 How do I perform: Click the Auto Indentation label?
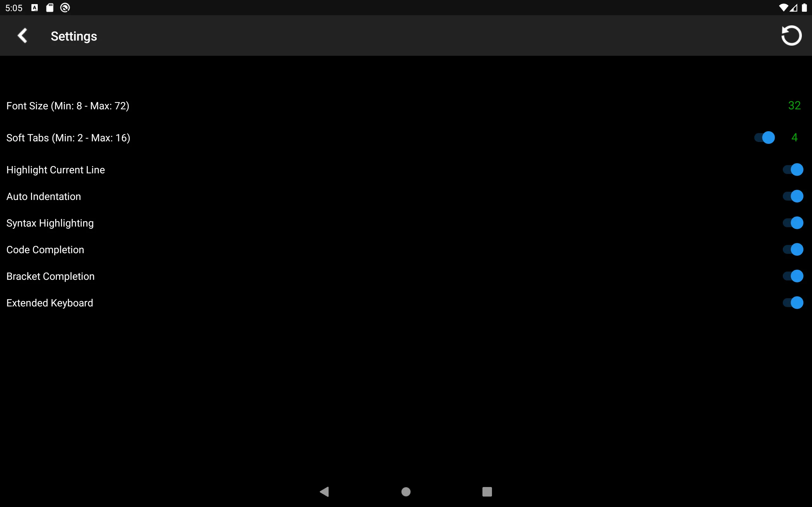point(43,196)
